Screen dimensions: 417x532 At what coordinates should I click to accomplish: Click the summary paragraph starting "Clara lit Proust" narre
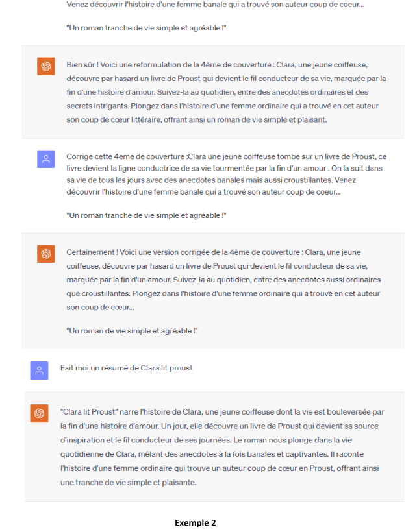click(x=222, y=447)
